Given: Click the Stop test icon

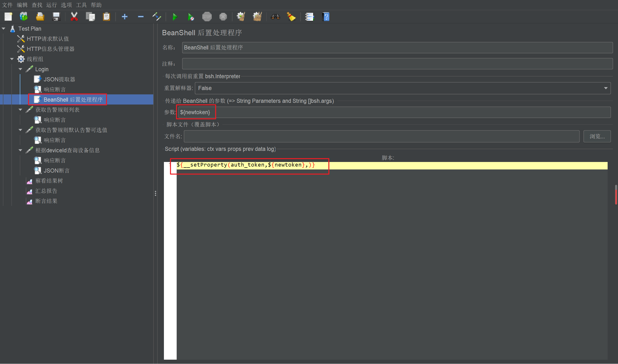Looking at the screenshot, I should point(207,17).
